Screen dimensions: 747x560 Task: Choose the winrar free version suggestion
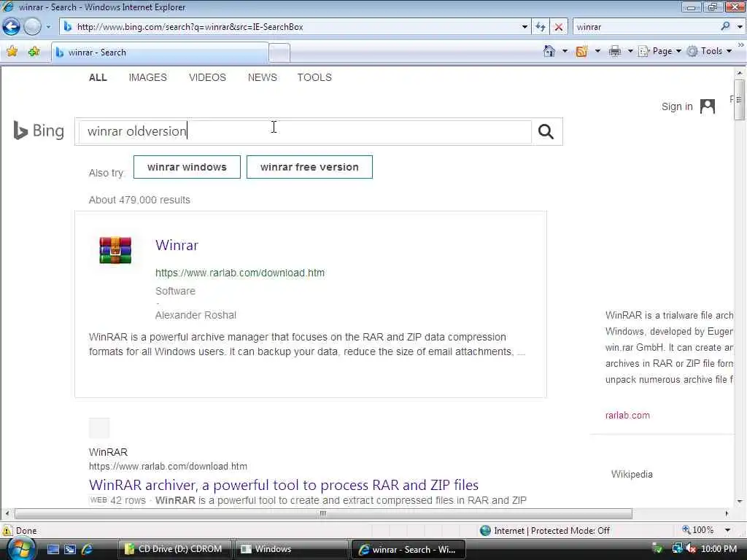[x=309, y=167]
